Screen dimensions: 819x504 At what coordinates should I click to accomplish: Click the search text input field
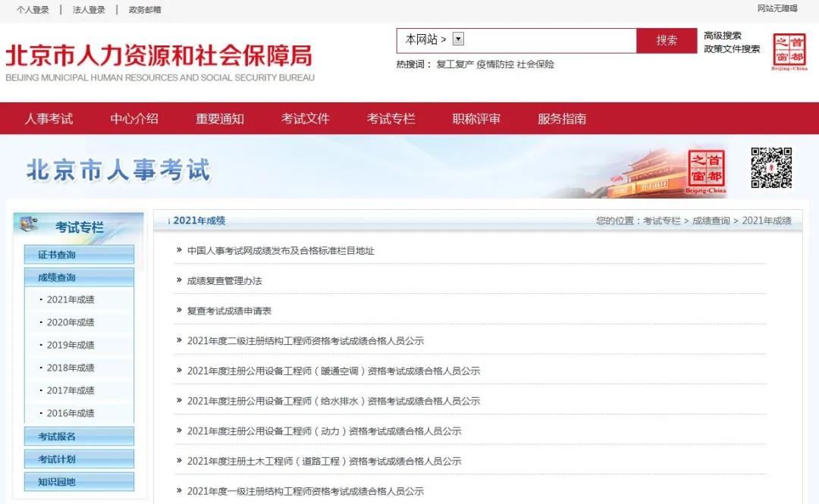(x=550, y=40)
